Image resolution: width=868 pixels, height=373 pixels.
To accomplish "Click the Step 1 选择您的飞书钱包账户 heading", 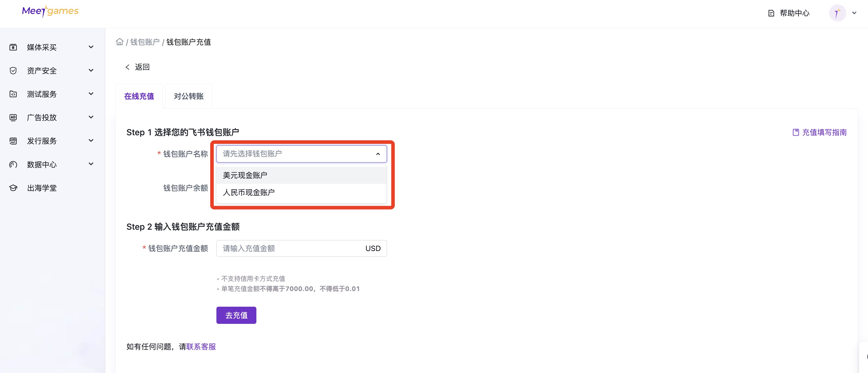I will (x=183, y=132).
